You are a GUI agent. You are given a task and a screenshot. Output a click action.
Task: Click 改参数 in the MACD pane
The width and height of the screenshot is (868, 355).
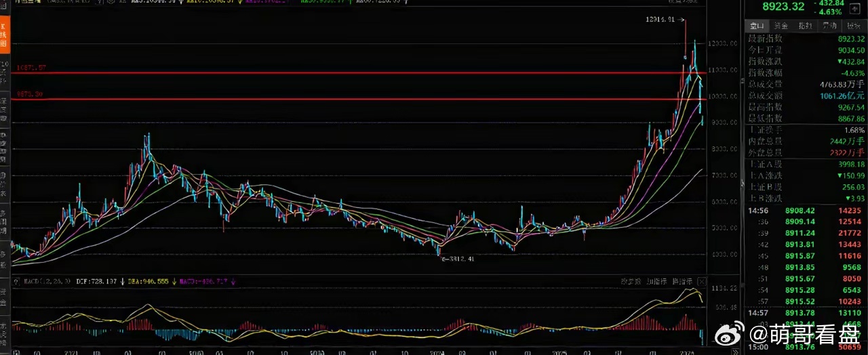[631, 281]
